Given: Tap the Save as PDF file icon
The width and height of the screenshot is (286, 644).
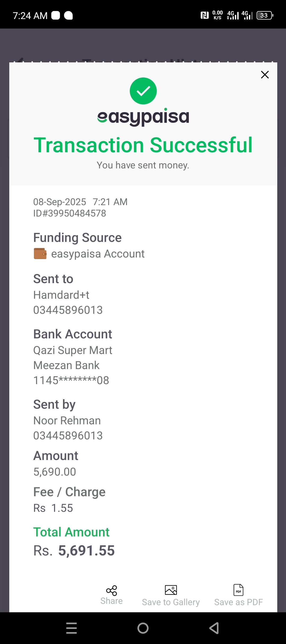Looking at the screenshot, I should pyautogui.click(x=238, y=590).
